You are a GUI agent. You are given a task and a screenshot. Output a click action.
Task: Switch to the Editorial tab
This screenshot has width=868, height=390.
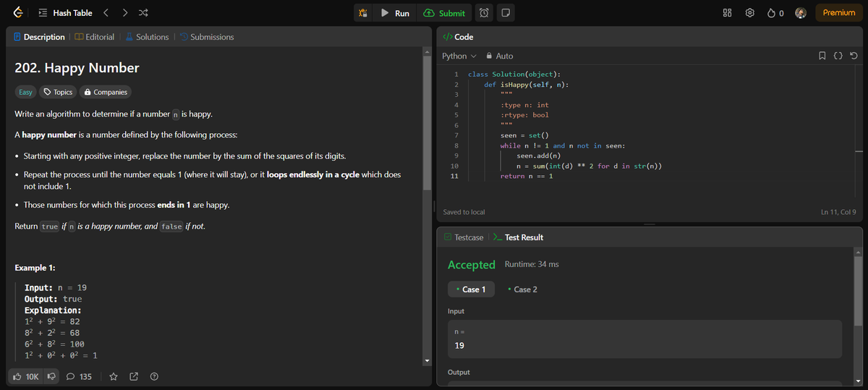(x=93, y=37)
